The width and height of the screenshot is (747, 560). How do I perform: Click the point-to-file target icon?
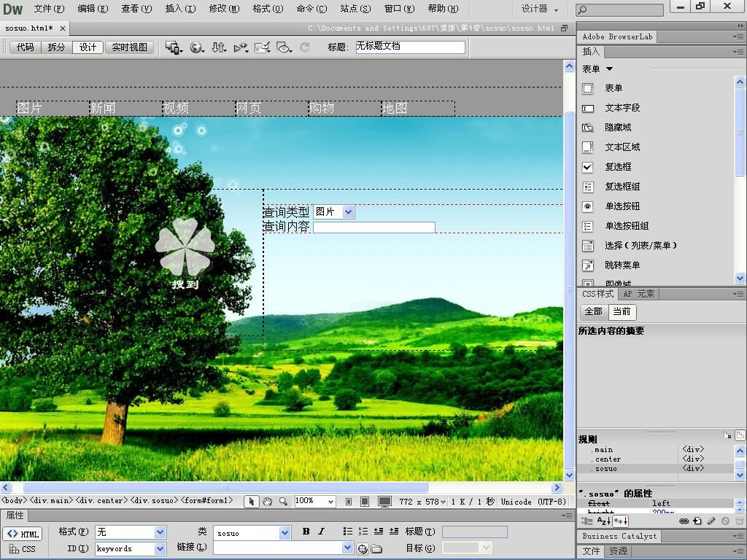pos(363,549)
